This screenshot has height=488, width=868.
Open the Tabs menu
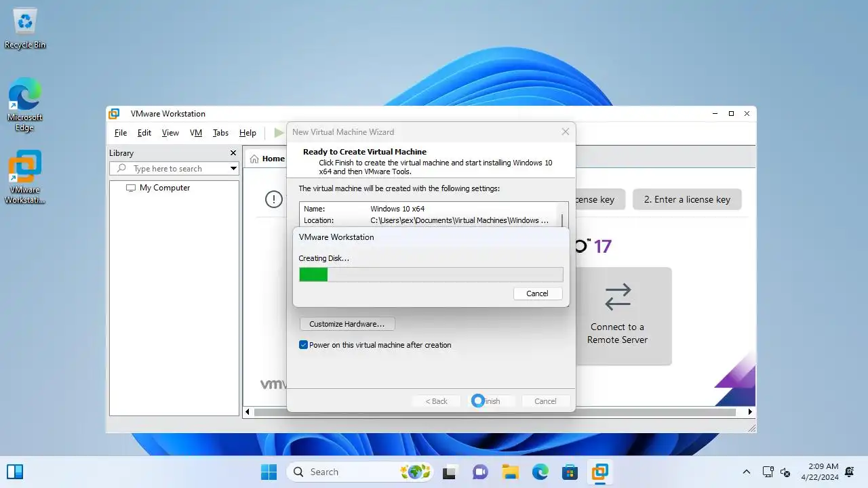click(x=220, y=133)
